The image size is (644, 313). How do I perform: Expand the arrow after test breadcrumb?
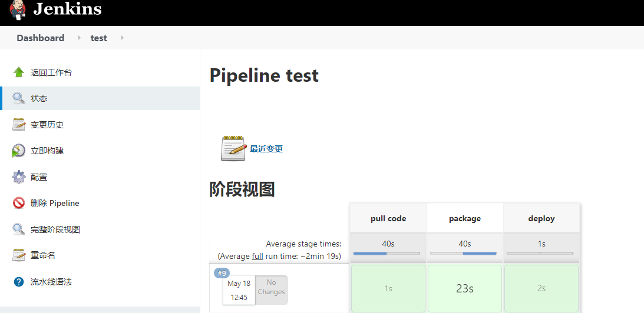(122, 38)
